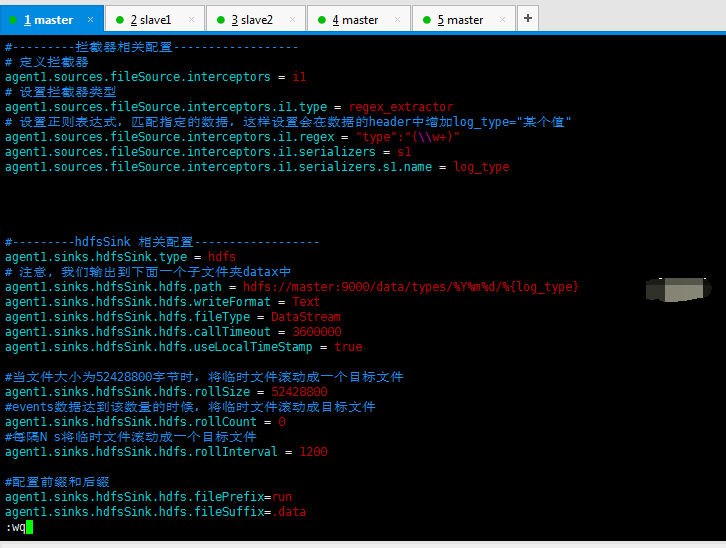The width and height of the screenshot is (726, 548).
Task: Click the green status dot on 1 master tab
Action: pyautogui.click(x=13, y=19)
